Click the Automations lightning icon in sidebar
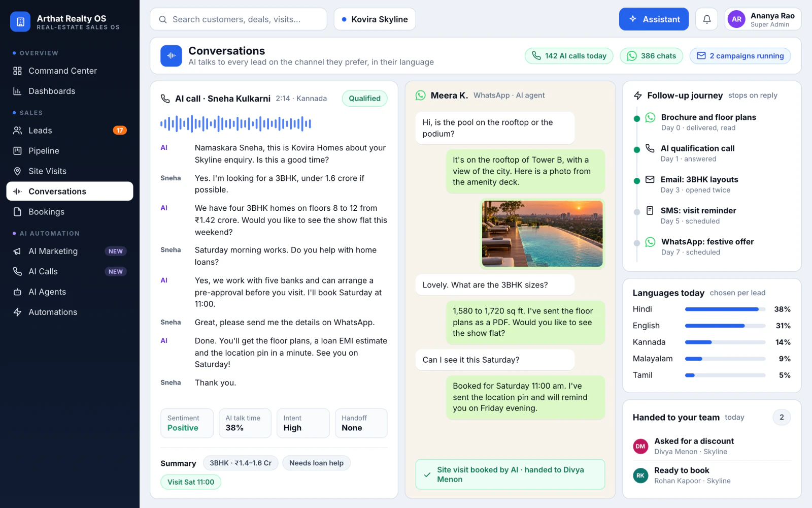Viewport: 812px width, 508px height. point(17,312)
